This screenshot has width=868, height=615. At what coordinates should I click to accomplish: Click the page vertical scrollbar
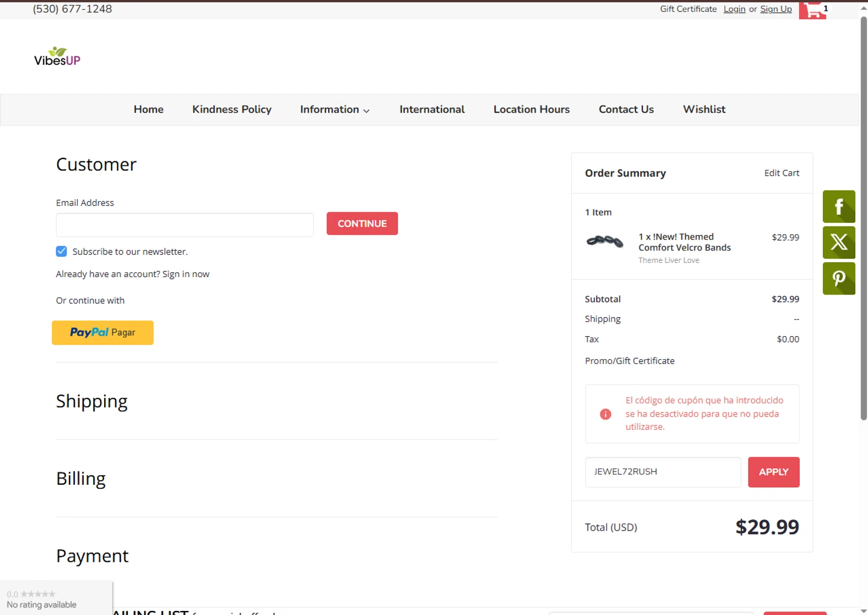pos(863,219)
